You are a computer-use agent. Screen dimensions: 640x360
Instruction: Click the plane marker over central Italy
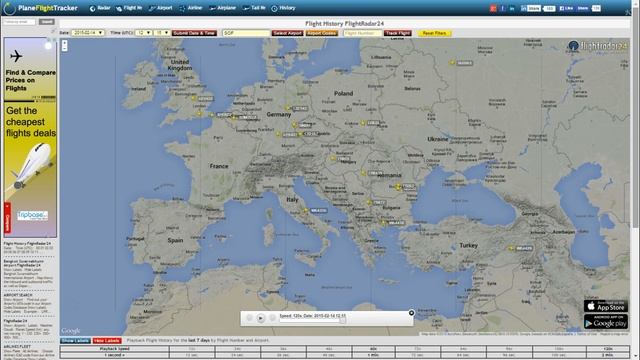(305, 211)
